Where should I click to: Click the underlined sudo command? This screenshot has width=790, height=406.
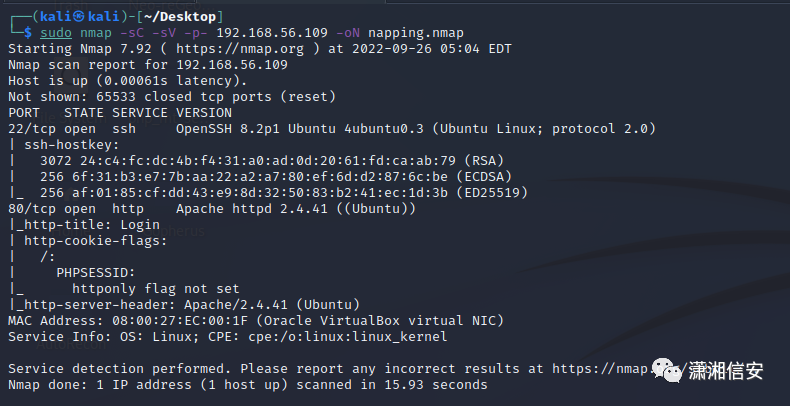click(56, 33)
